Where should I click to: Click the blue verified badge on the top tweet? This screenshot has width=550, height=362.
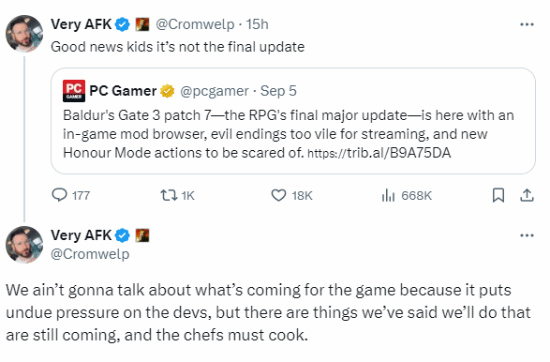pyautogui.click(x=122, y=25)
